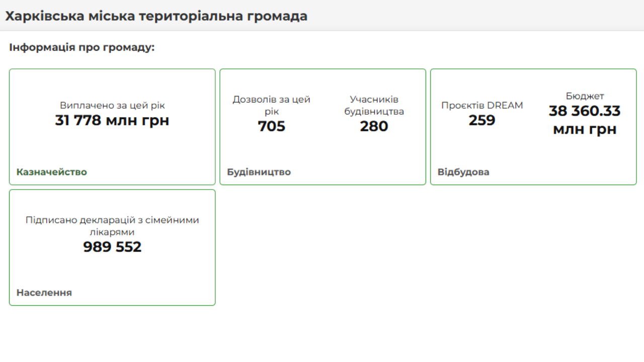Select the 259 DREAM projects number
This screenshot has height=362, width=644.
point(482,121)
